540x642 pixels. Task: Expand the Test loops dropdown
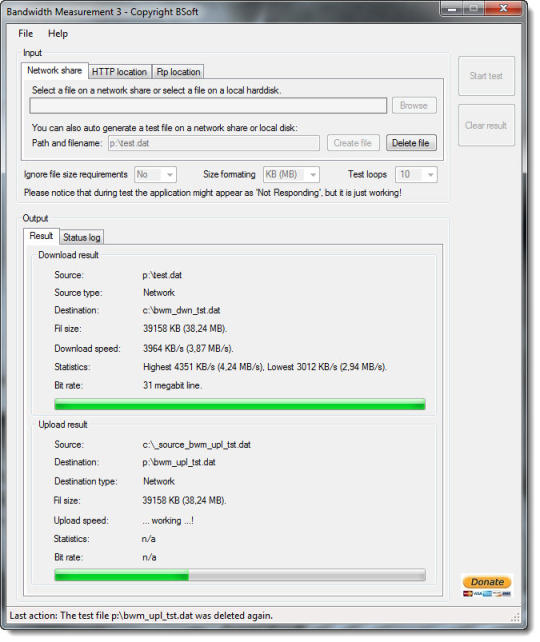click(416, 174)
